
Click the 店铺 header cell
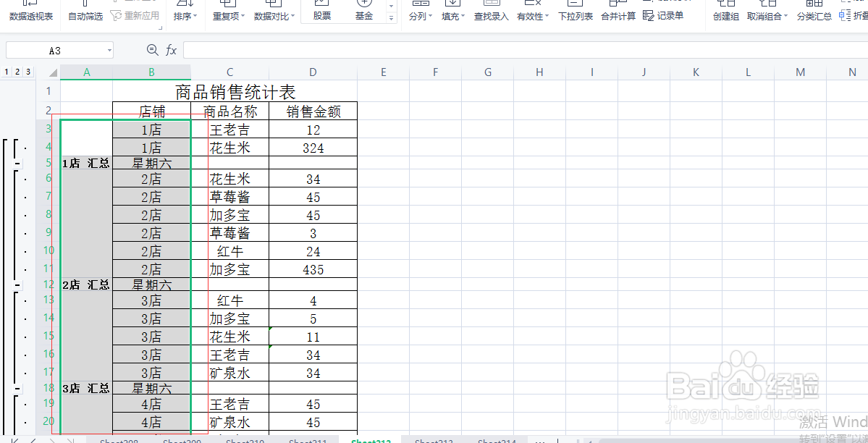[x=152, y=111]
